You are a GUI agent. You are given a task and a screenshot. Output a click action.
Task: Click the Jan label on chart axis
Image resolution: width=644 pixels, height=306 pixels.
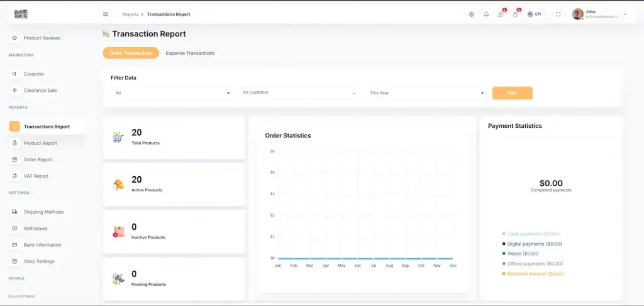[278, 266]
